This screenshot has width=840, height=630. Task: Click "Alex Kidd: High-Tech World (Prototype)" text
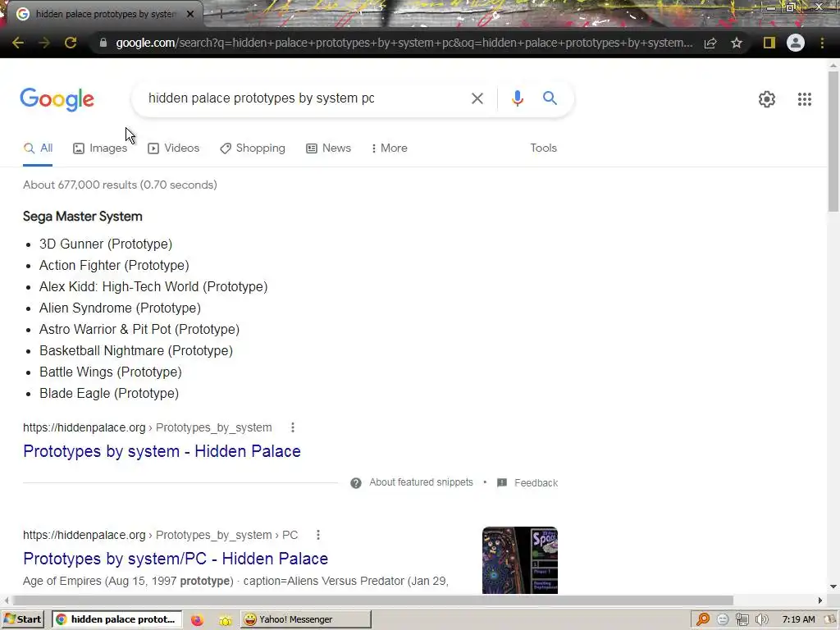click(153, 286)
